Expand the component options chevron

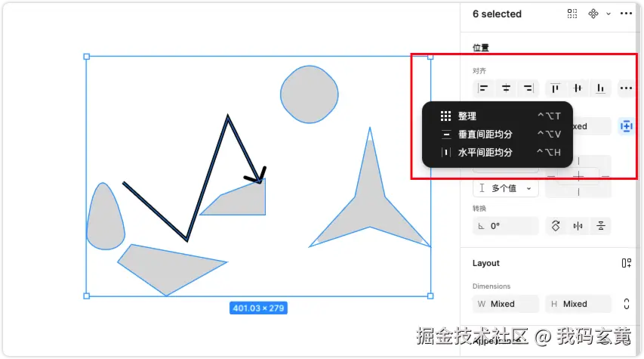tap(609, 14)
